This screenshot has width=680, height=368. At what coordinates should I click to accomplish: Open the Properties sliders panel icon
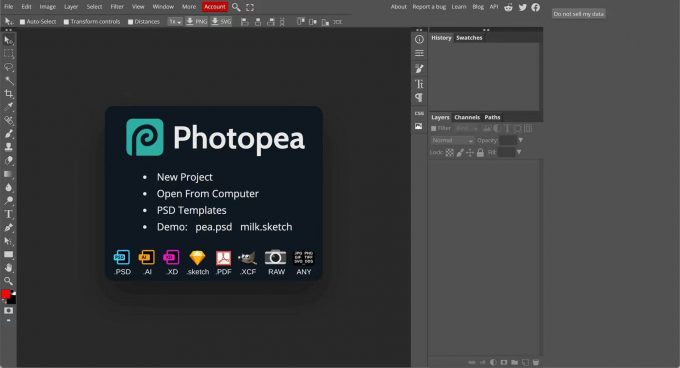click(419, 53)
